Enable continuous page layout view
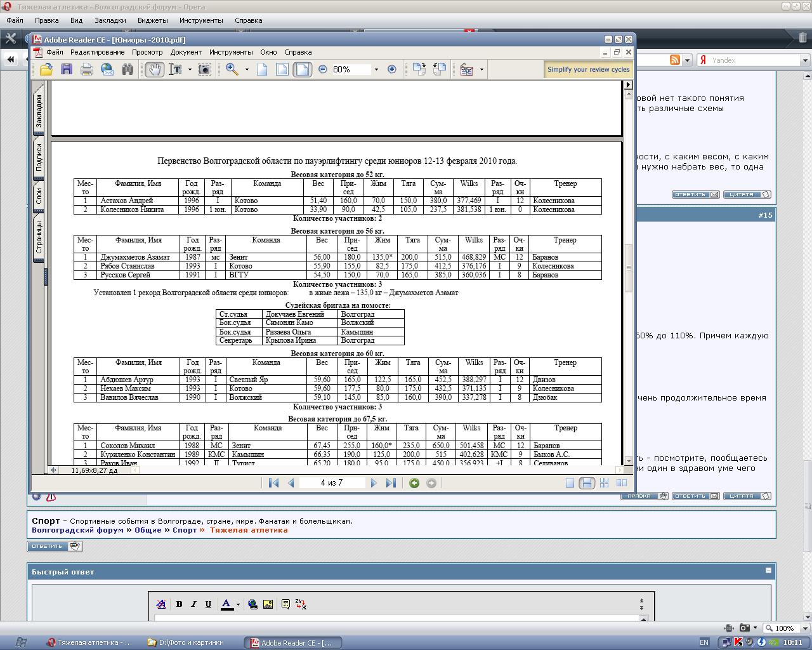Screen dimensions: 812x650 tap(587, 483)
